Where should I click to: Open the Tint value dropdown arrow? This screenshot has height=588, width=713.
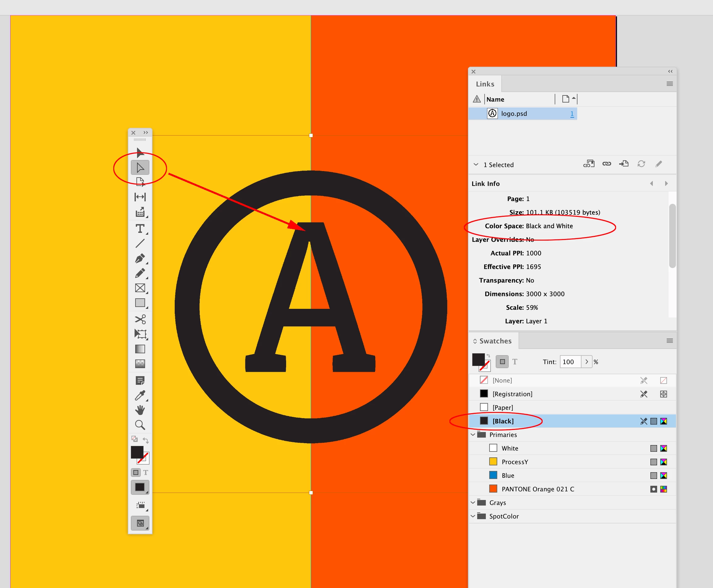pos(587,362)
